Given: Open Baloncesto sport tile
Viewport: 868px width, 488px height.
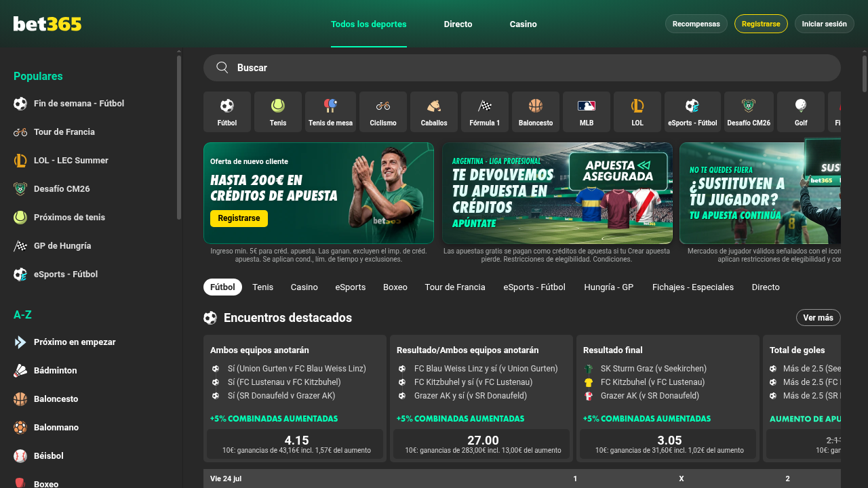Looking at the screenshot, I should pyautogui.click(x=536, y=112).
